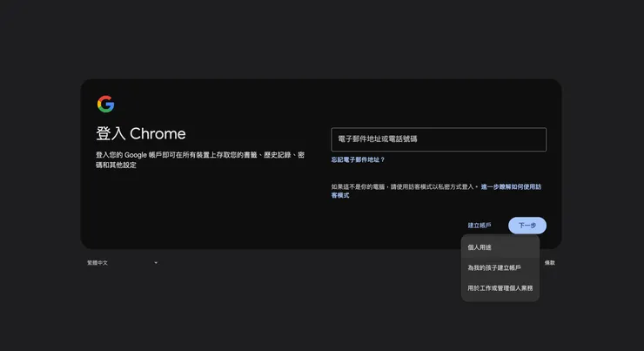
Task: Click the 下一步 button
Action: coord(527,226)
